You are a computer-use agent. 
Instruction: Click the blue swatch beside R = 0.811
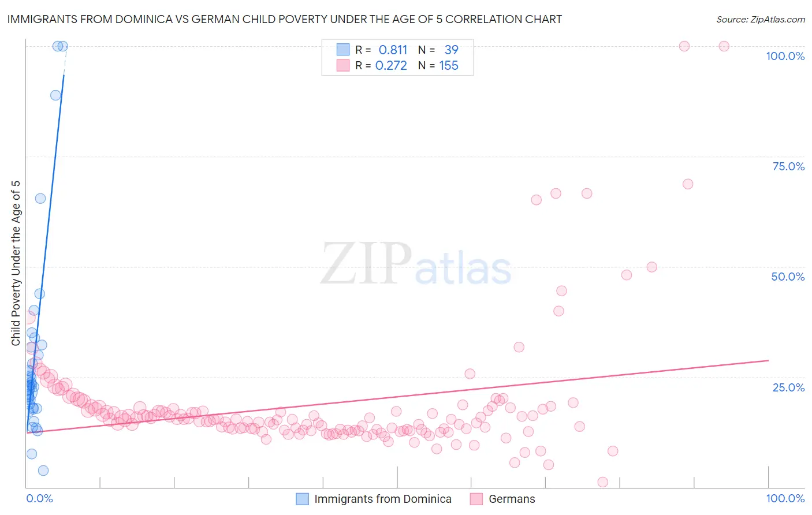coord(343,50)
